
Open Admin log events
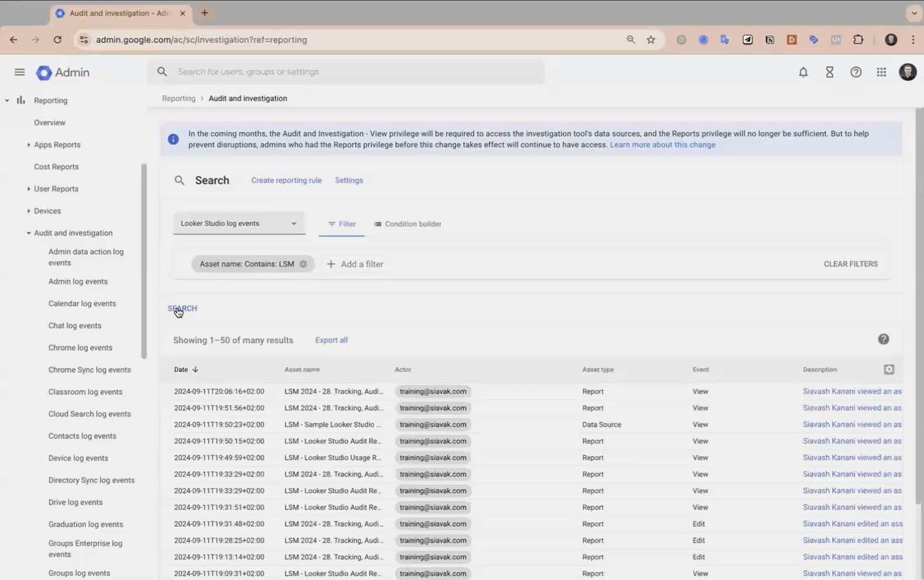coord(78,282)
